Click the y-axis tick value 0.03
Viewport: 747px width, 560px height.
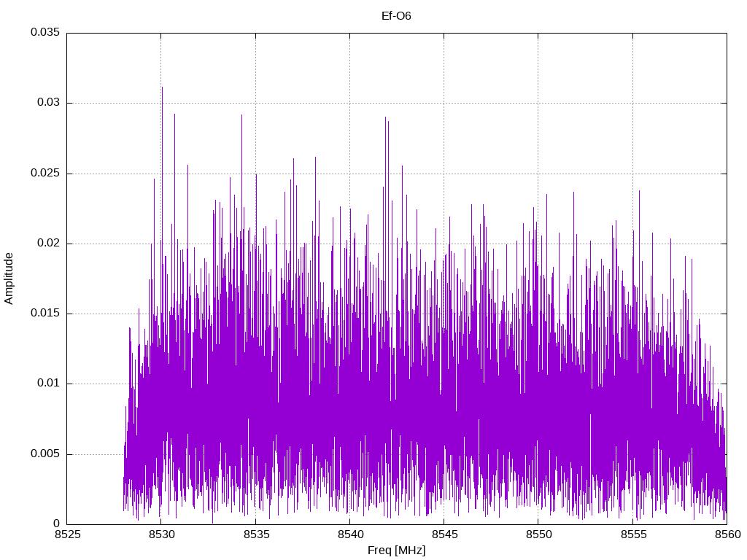click(x=49, y=102)
